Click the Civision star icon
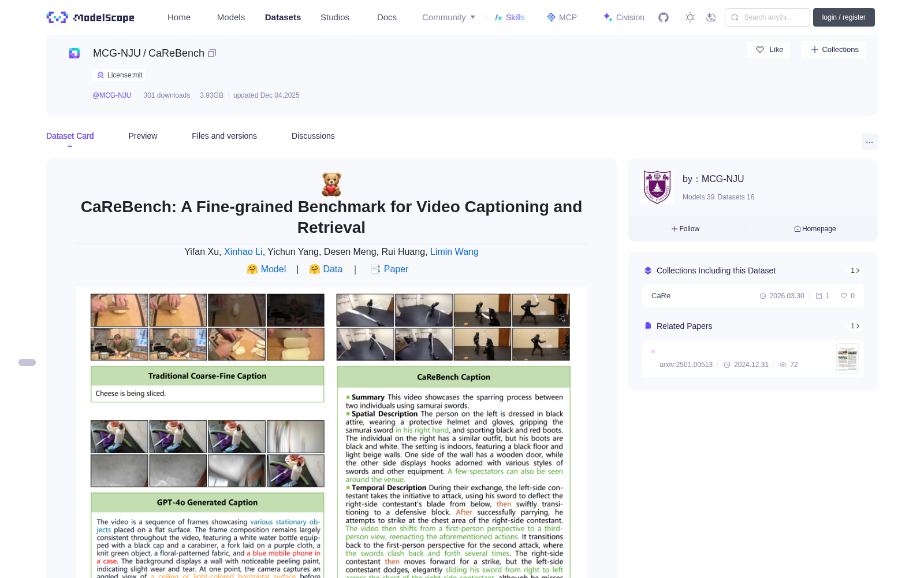The width and height of the screenshot is (924, 578). pyautogui.click(x=608, y=17)
